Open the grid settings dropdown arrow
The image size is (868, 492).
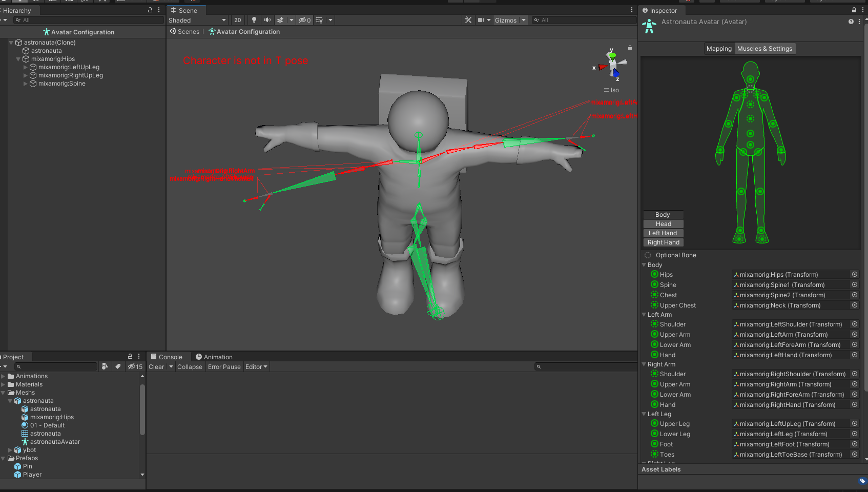330,20
